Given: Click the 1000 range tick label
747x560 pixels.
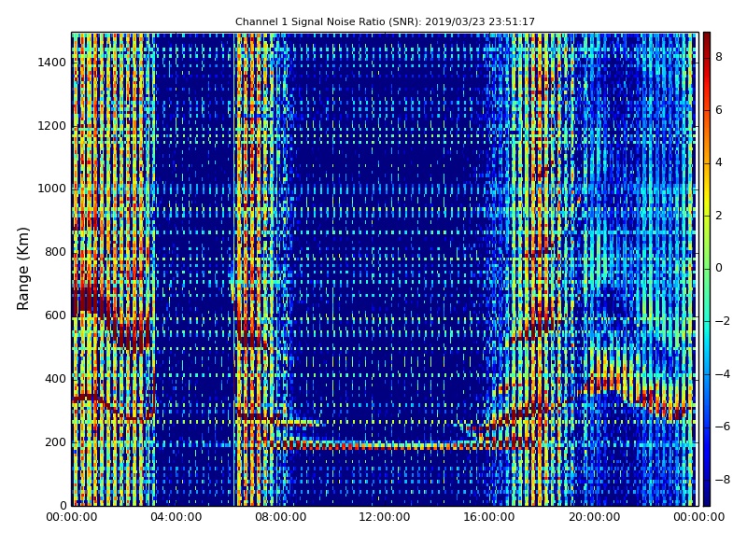Looking at the screenshot, I should point(52,189).
